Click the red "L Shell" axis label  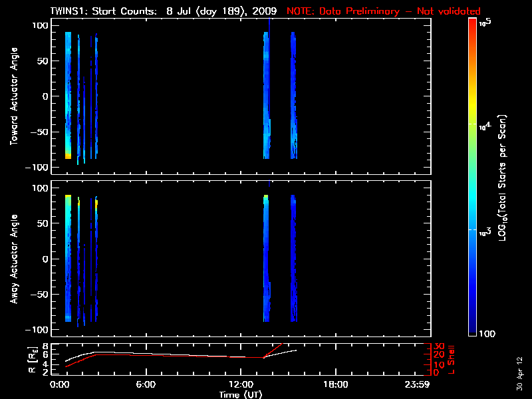tap(455, 359)
